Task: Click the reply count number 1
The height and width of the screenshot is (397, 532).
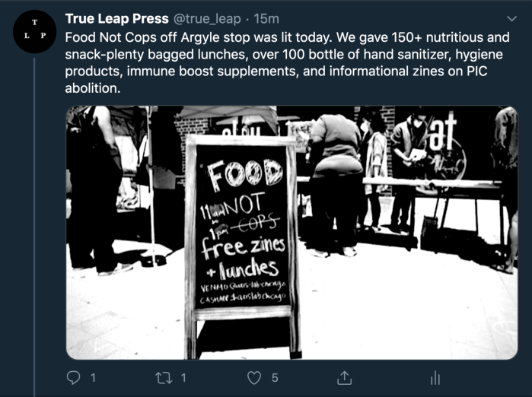Action: [93, 377]
